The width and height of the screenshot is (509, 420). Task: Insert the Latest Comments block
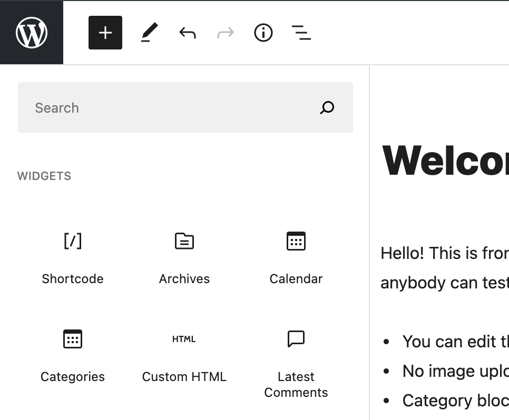pos(296,364)
